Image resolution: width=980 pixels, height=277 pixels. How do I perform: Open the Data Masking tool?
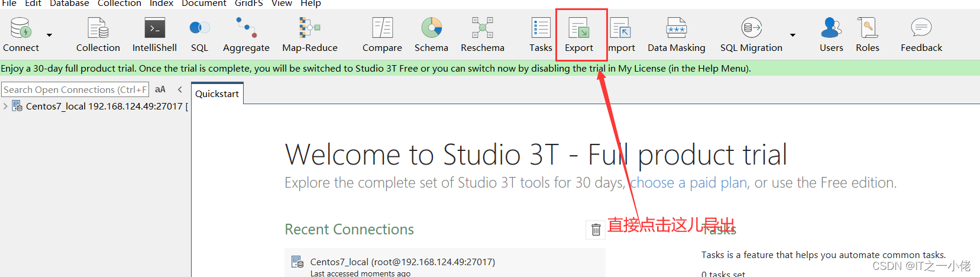(x=677, y=34)
